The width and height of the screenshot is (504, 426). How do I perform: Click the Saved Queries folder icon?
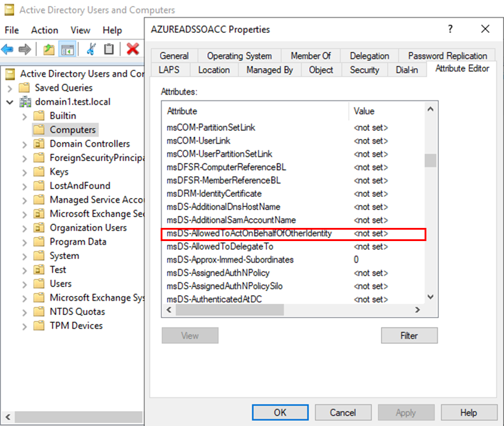coord(24,88)
